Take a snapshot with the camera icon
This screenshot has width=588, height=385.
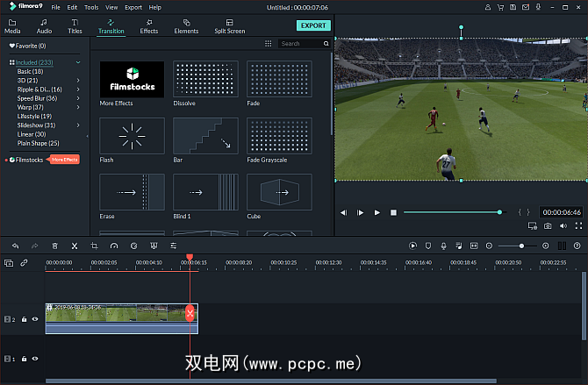[548, 225]
